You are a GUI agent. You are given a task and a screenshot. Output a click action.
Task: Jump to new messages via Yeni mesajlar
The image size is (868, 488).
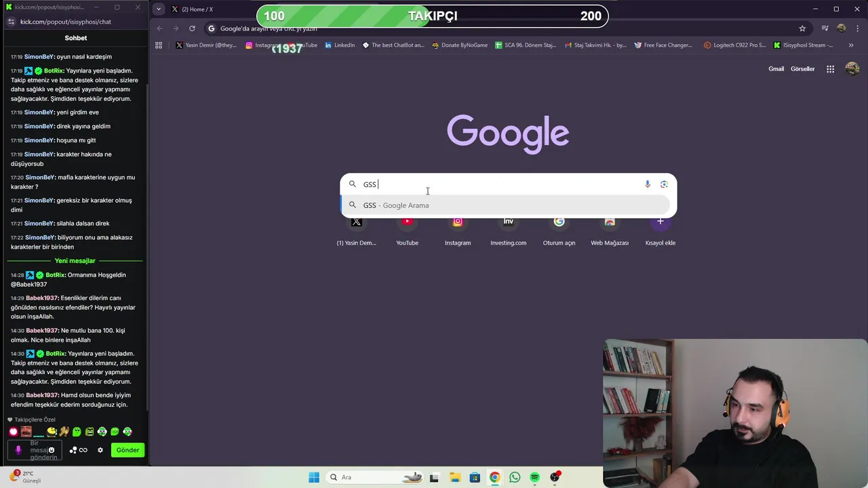[75, 261]
